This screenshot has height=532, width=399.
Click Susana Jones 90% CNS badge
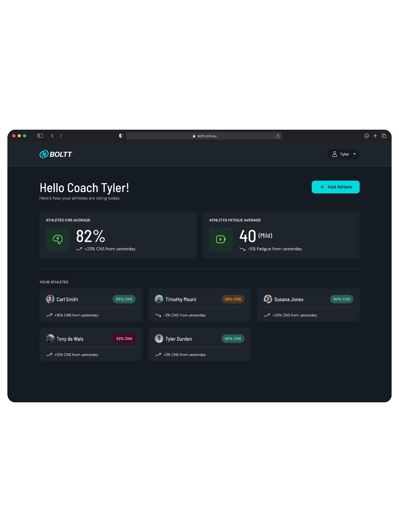point(341,299)
